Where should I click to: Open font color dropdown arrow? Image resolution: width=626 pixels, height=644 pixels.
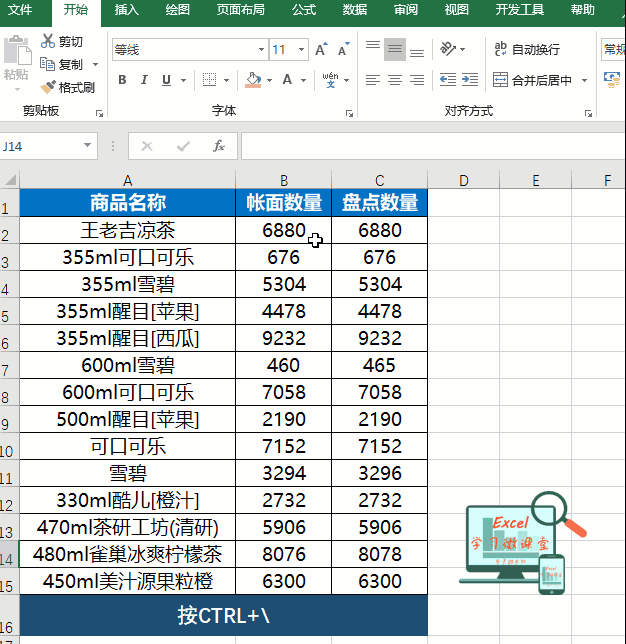pos(304,80)
